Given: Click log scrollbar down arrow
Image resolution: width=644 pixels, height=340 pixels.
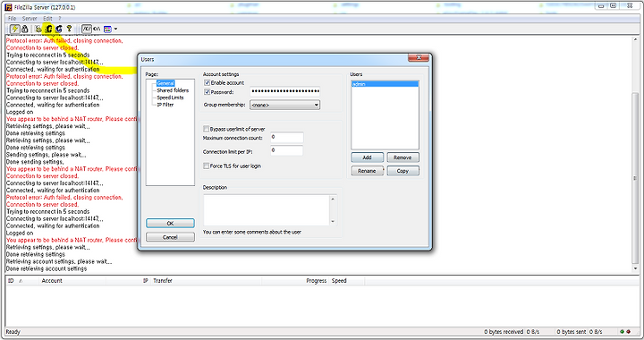Looking at the screenshot, I should click(635, 268).
